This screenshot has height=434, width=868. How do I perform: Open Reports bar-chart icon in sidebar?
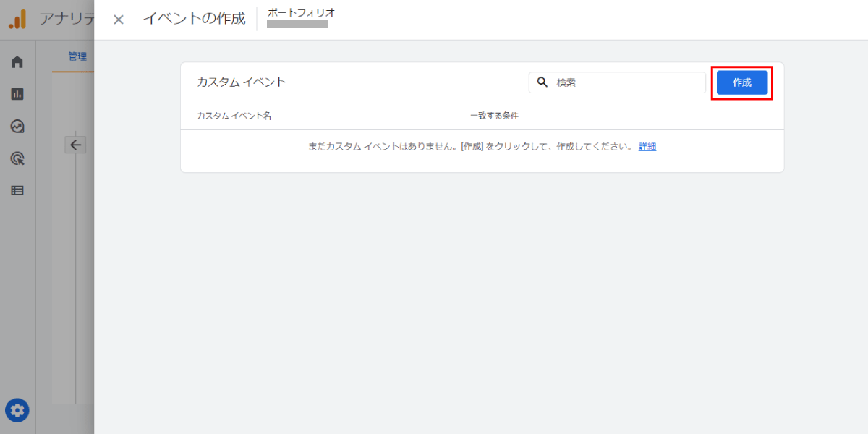(17, 94)
